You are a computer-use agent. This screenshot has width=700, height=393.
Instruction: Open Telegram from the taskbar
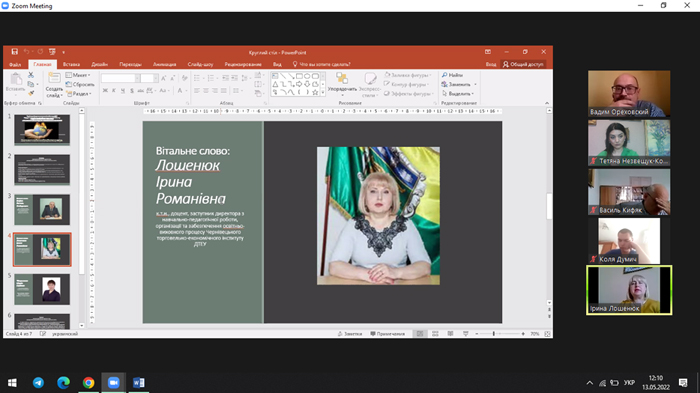pyautogui.click(x=38, y=383)
